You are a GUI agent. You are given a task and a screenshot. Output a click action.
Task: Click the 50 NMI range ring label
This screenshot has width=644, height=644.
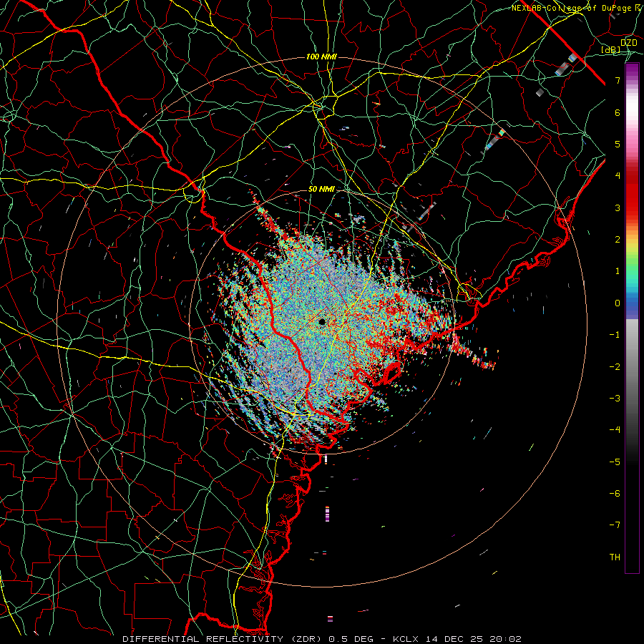click(321, 189)
